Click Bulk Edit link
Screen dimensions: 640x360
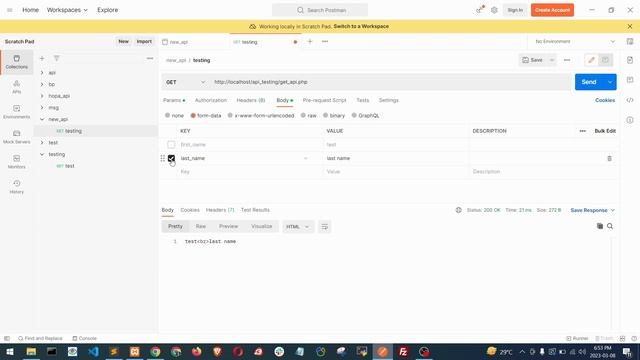[605, 131]
